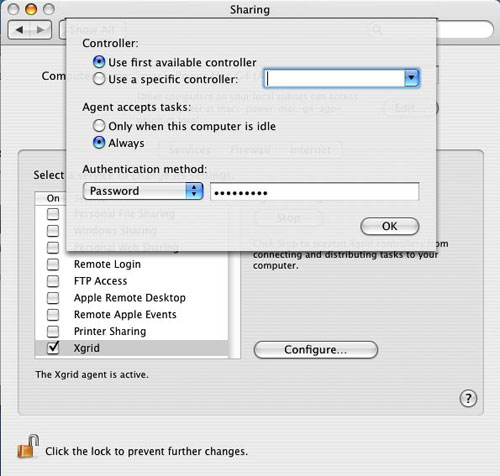Image resolution: width=500 pixels, height=476 pixels.
Task: Enable the Remote Login checkbox
Action: [x=53, y=264]
